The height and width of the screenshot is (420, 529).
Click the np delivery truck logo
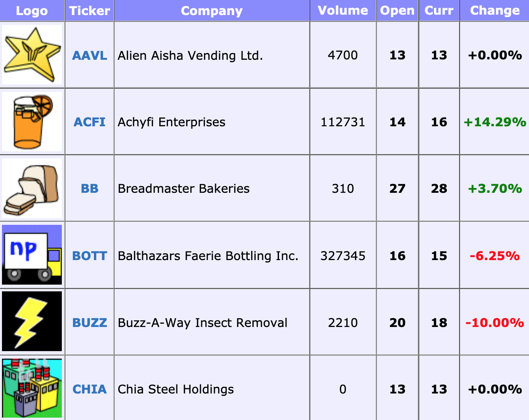[32, 255]
